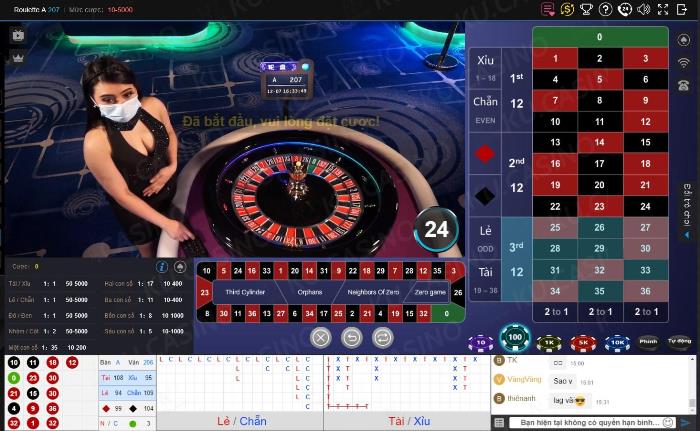Click green 0 on the racetrack
This screenshot has width=700, height=431.
(x=446, y=314)
